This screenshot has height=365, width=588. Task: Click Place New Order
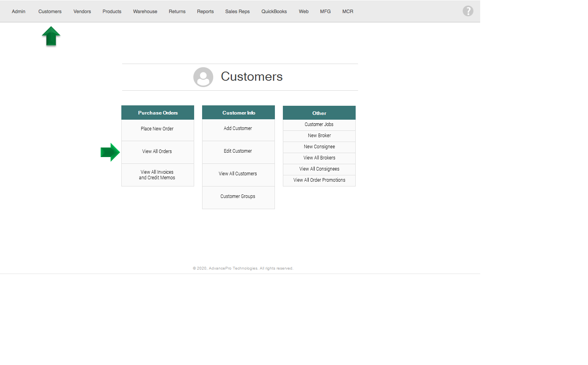click(157, 129)
